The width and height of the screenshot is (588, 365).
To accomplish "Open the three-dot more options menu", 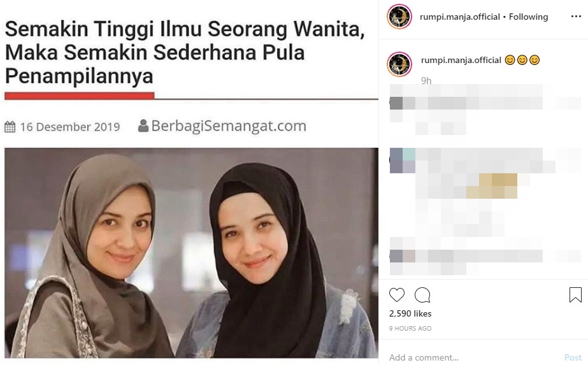I will 576,17.
